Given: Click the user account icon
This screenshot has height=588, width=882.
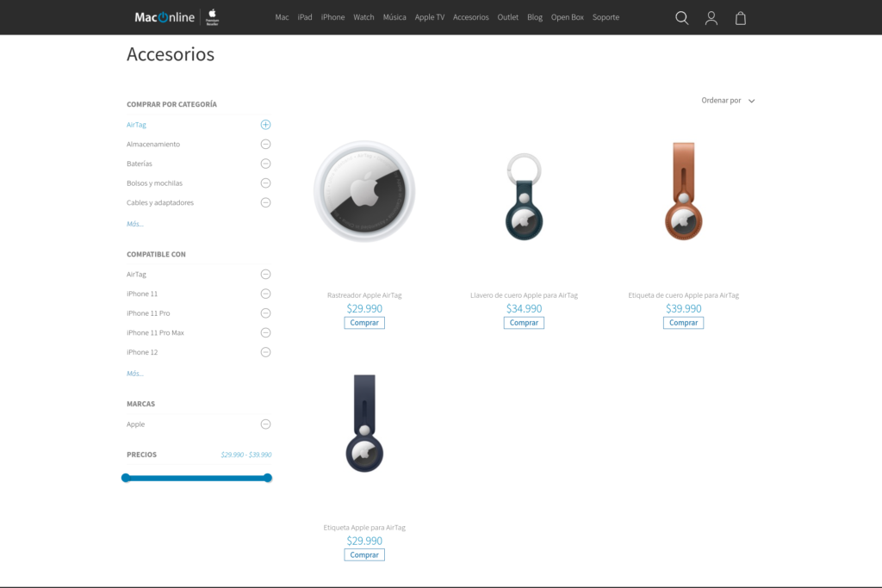Looking at the screenshot, I should point(711,18).
